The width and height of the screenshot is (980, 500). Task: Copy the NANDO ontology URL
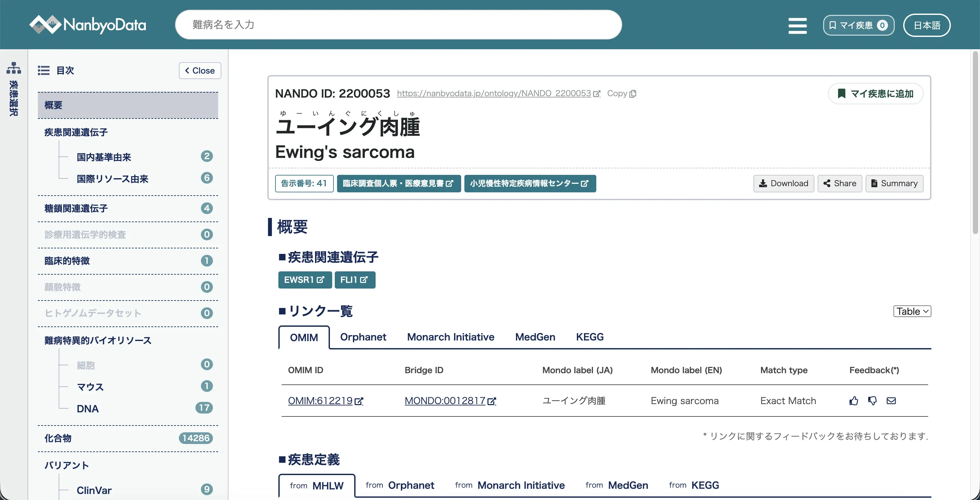[x=622, y=94]
